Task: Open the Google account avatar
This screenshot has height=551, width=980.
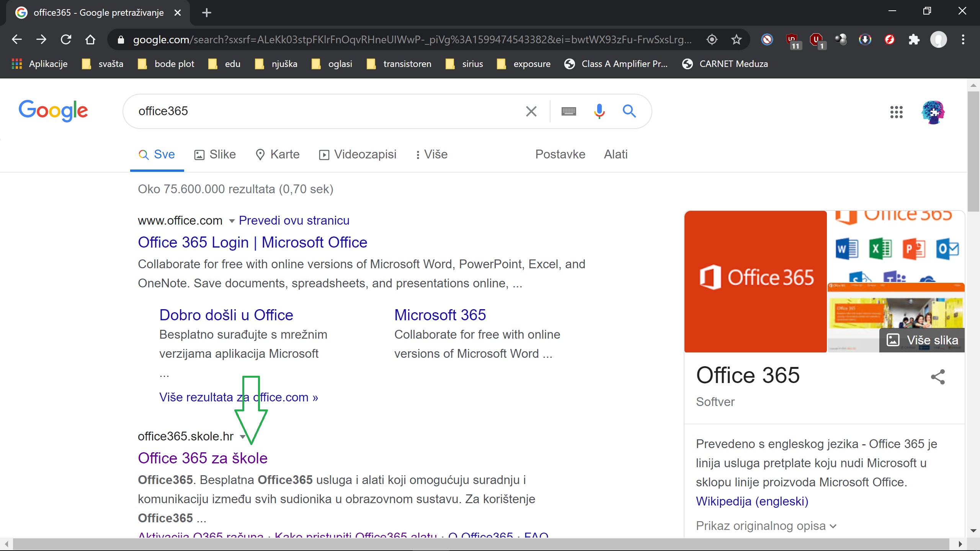Action: pos(933,112)
